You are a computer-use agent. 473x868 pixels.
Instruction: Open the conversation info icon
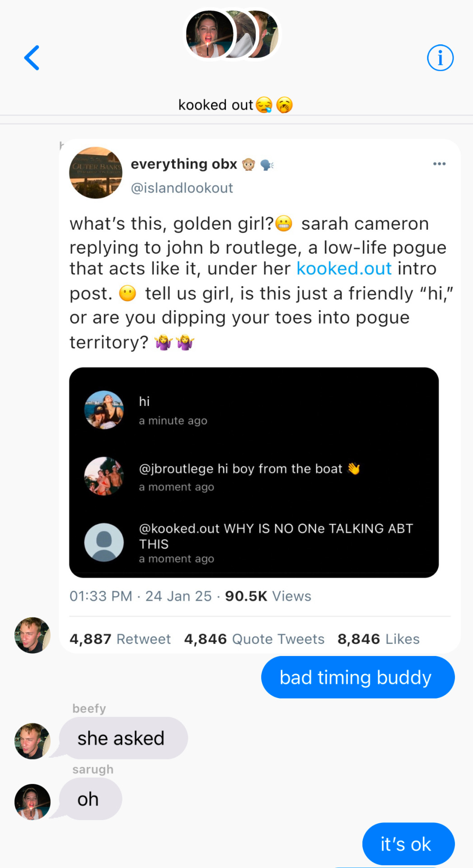(440, 58)
